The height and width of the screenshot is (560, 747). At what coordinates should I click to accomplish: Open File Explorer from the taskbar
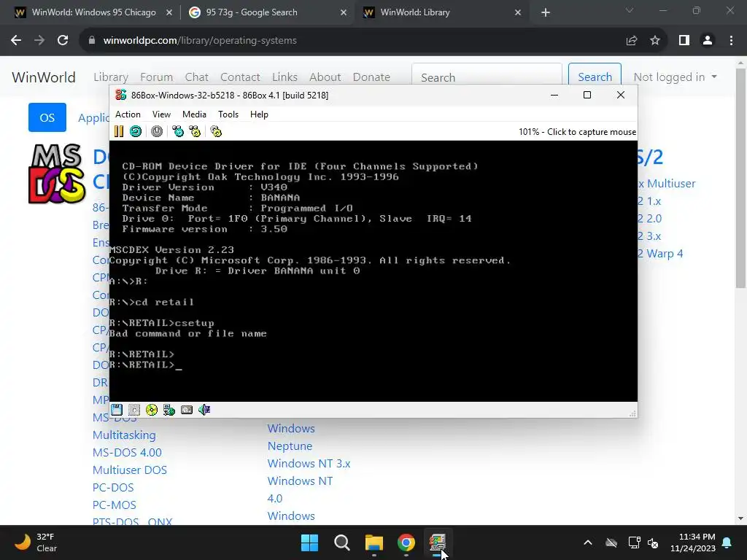click(374, 542)
